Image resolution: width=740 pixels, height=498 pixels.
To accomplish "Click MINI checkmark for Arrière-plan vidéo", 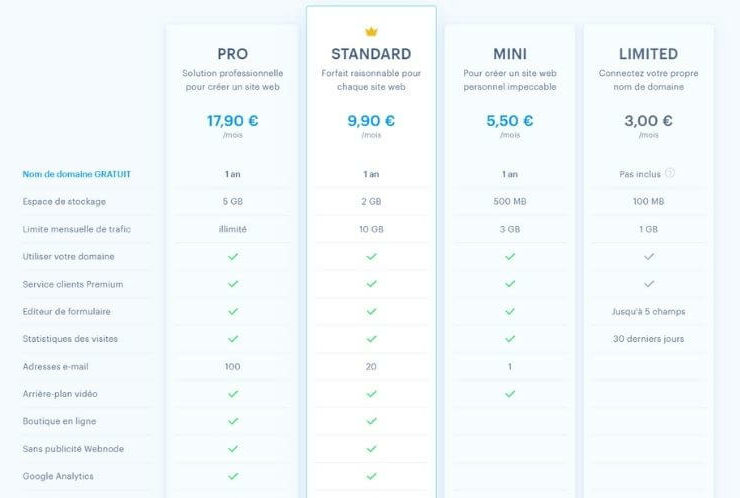I will tap(510, 394).
